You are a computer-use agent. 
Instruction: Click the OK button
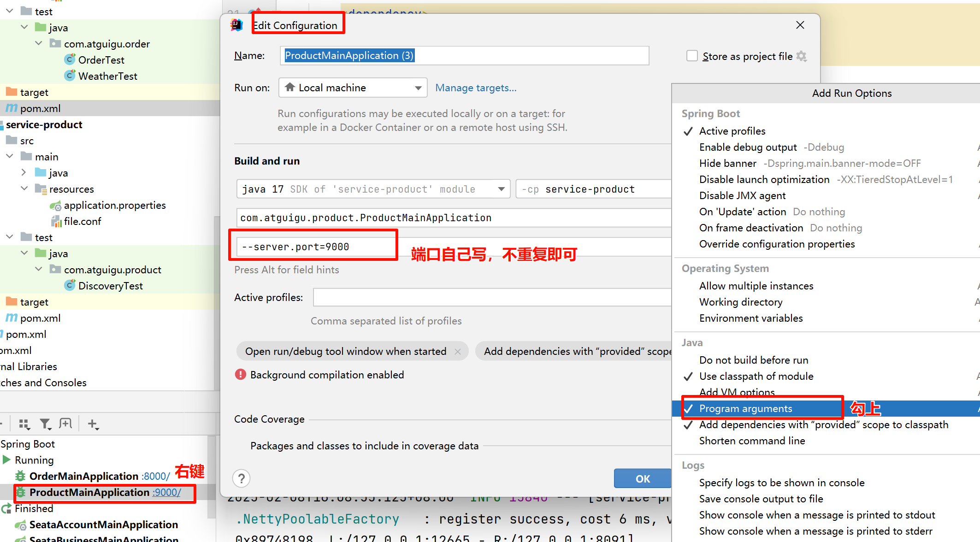[x=643, y=479]
